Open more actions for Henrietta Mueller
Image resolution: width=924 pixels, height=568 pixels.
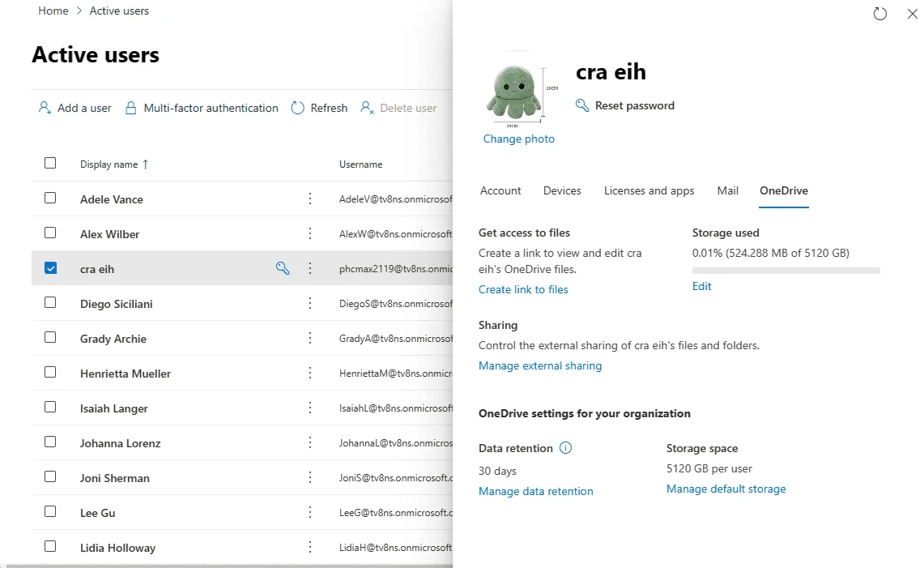click(x=310, y=373)
